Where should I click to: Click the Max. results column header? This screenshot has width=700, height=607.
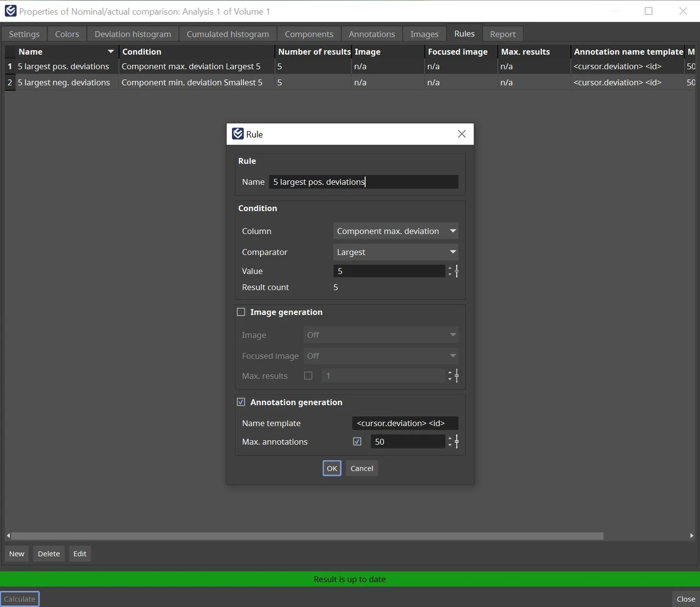point(534,51)
